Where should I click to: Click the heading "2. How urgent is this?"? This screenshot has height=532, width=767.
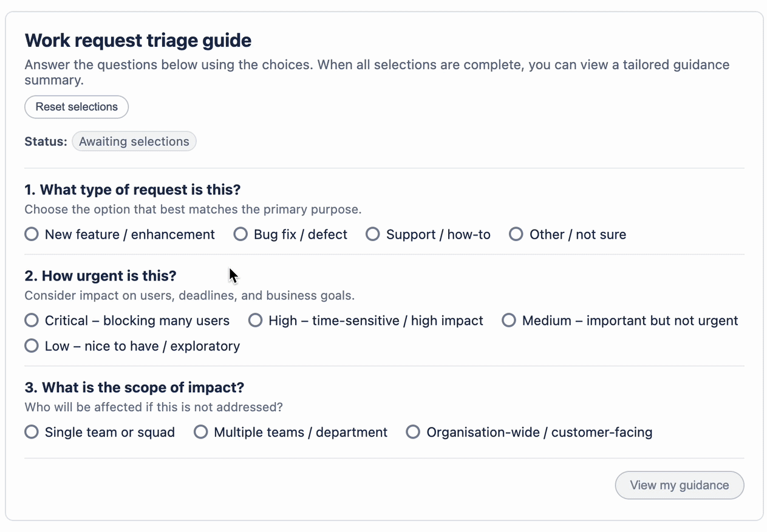pos(100,275)
